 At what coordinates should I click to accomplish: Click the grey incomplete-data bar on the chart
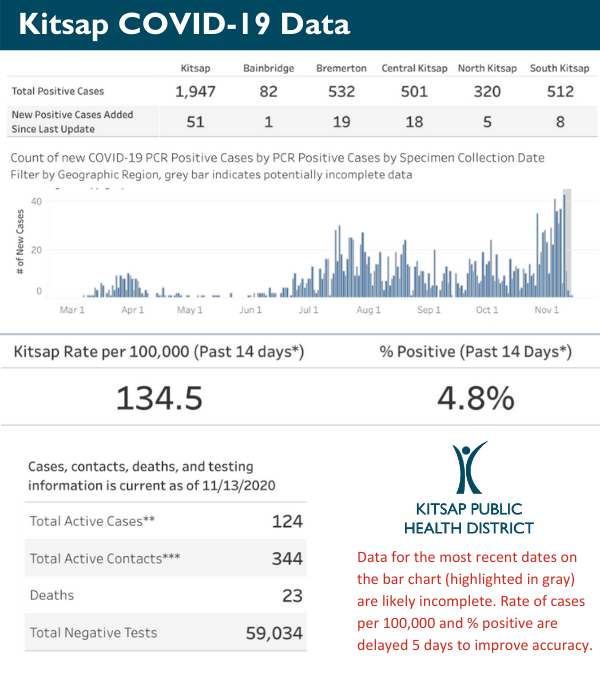pyautogui.click(x=566, y=242)
